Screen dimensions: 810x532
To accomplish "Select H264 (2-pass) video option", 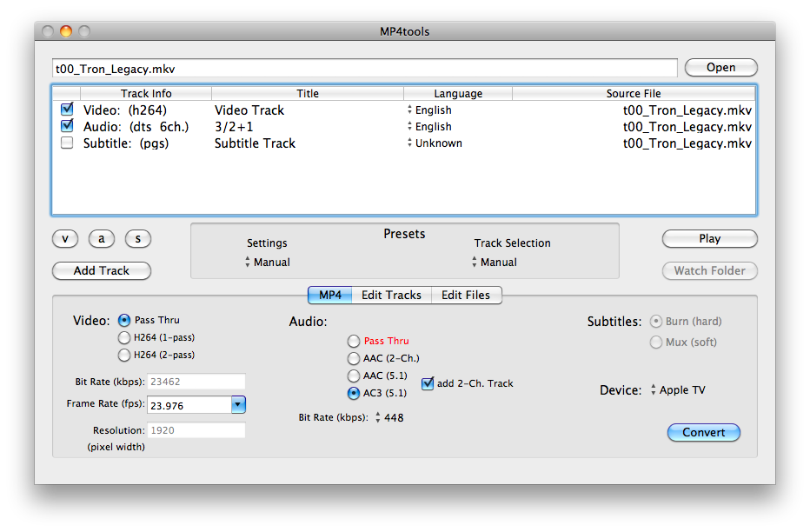I will 124,356.
